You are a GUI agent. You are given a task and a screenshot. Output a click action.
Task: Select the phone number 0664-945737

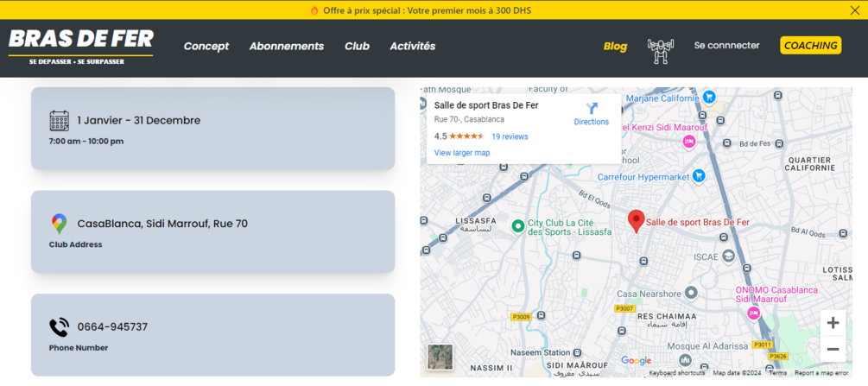pyautogui.click(x=112, y=326)
